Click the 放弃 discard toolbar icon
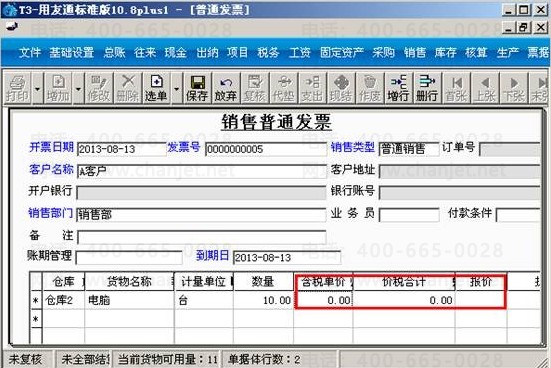Screen dimensions: 551x368 point(226,88)
